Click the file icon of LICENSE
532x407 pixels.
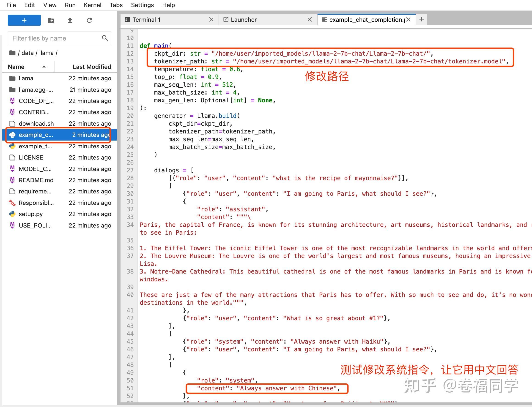[12, 157]
